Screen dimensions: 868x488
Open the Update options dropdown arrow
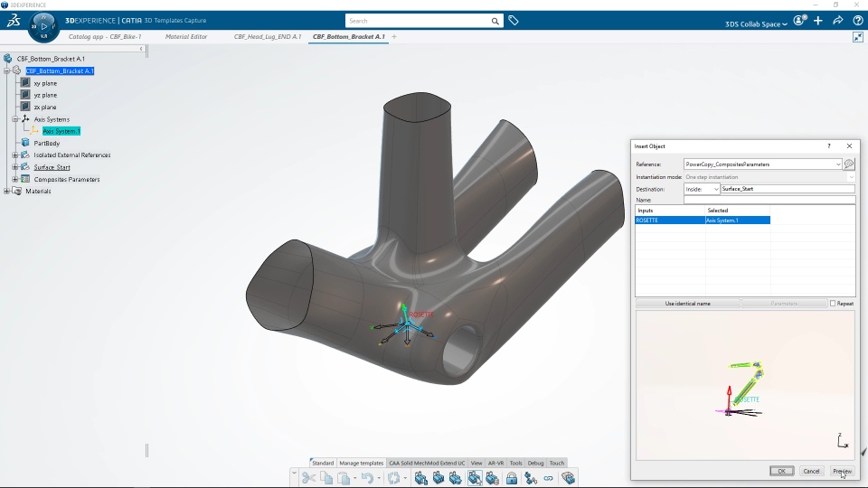[x=405, y=478]
